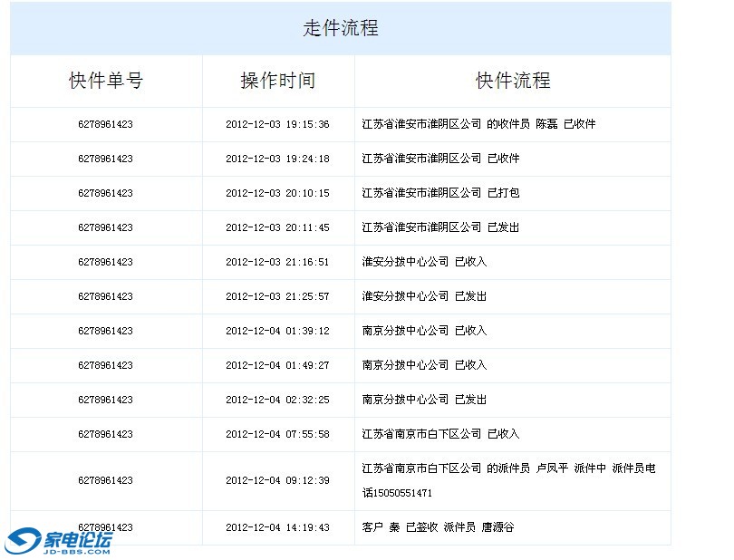Image resolution: width=734 pixels, height=560 pixels.
Task: Select the 客户 已签收 delivery entry
Action: tap(438, 527)
